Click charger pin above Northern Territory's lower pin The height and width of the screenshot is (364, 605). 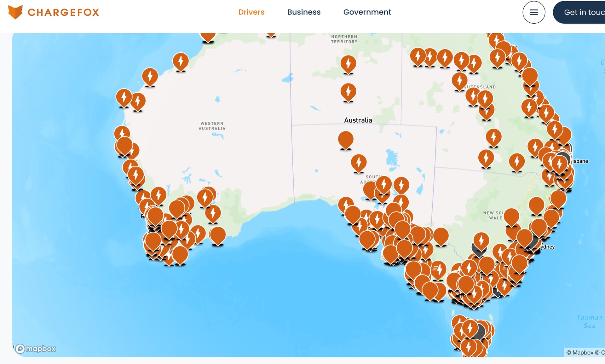click(x=348, y=63)
